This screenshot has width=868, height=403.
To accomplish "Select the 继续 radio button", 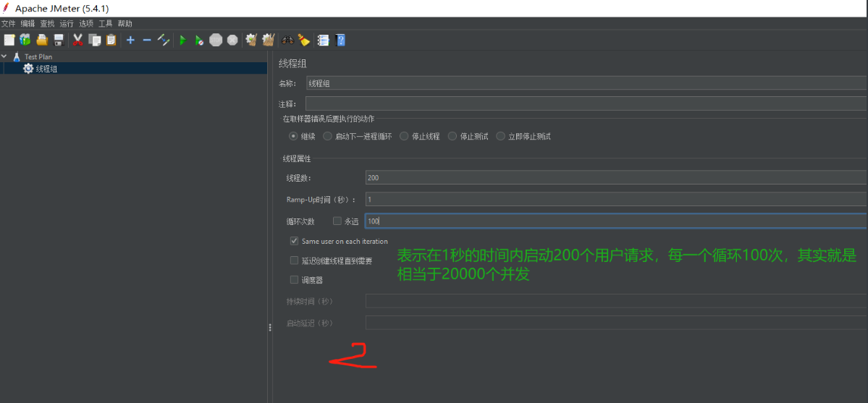I will click(x=293, y=136).
